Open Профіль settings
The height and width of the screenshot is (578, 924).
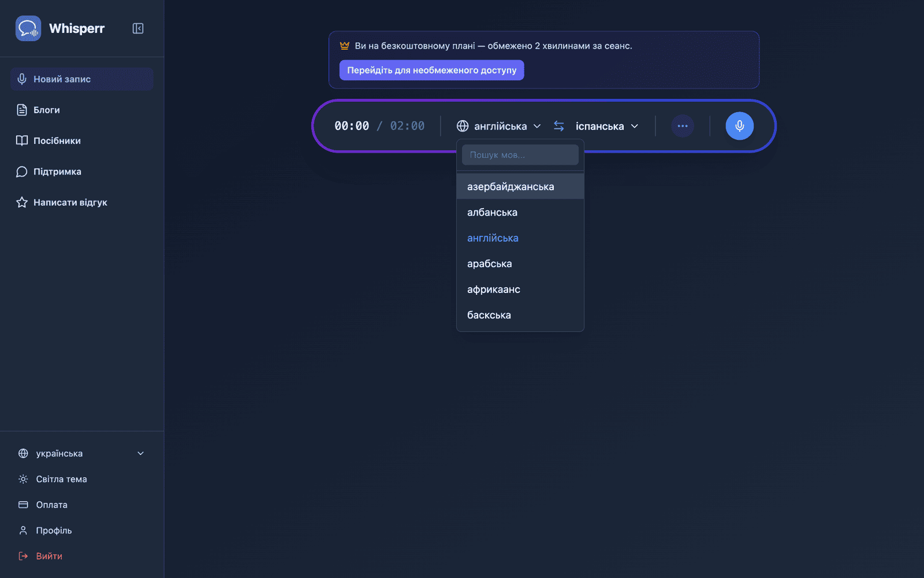point(81,531)
